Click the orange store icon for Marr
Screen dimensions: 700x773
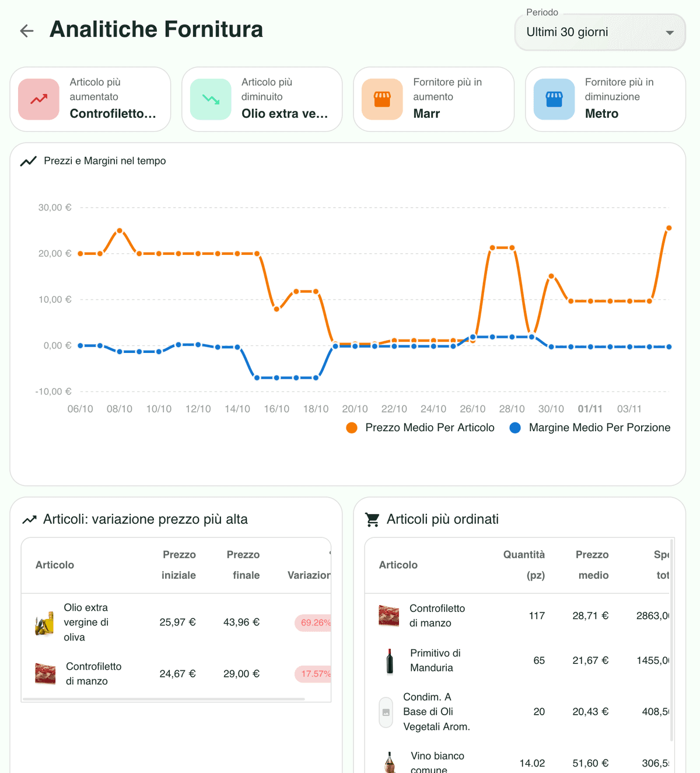coord(382,99)
